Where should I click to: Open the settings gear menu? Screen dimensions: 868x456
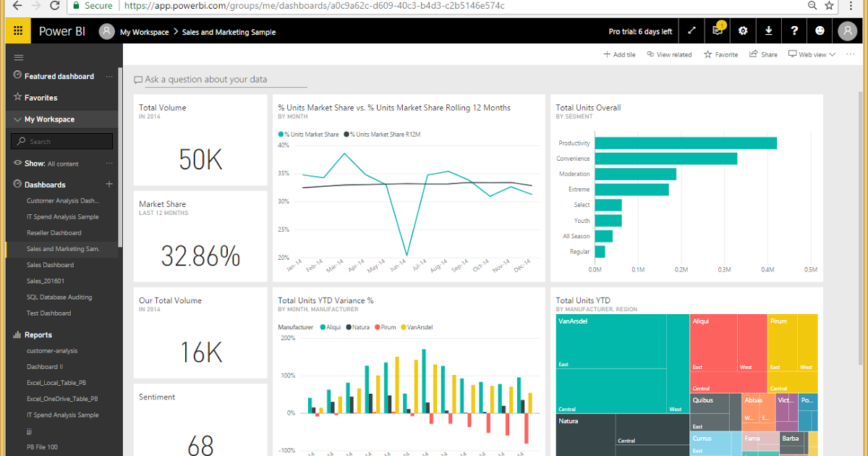click(x=743, y=31)
